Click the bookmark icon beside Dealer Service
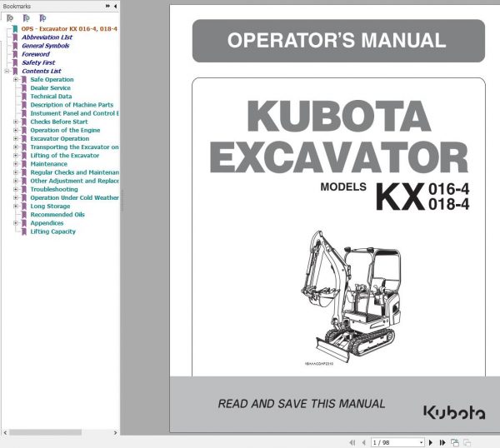The height and width of the screenshot is (448, 500). 24,88
